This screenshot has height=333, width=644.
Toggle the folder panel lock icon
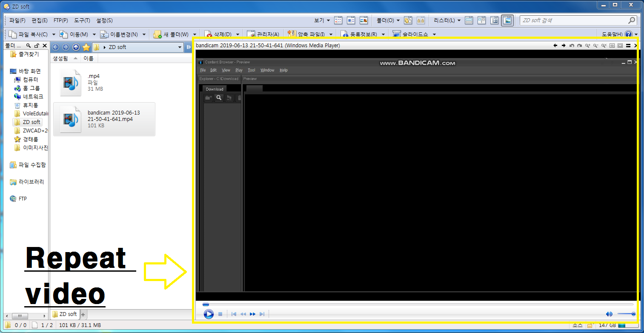(37, 46)
